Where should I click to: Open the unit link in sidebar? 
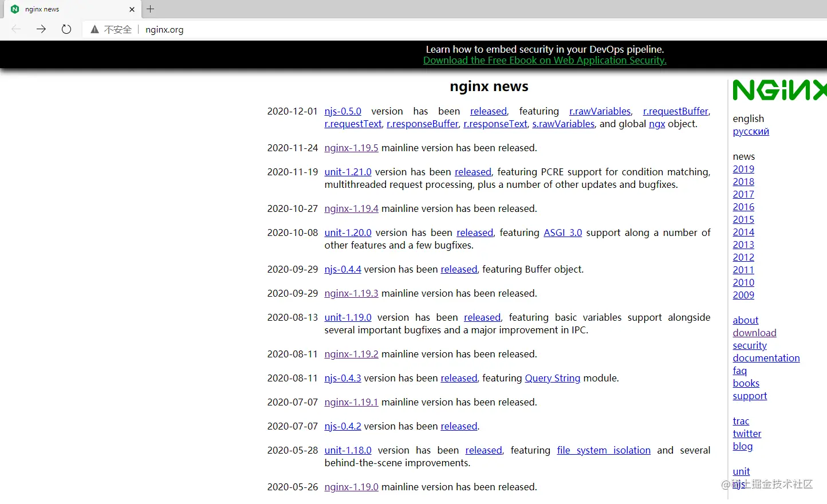(741, 472)
